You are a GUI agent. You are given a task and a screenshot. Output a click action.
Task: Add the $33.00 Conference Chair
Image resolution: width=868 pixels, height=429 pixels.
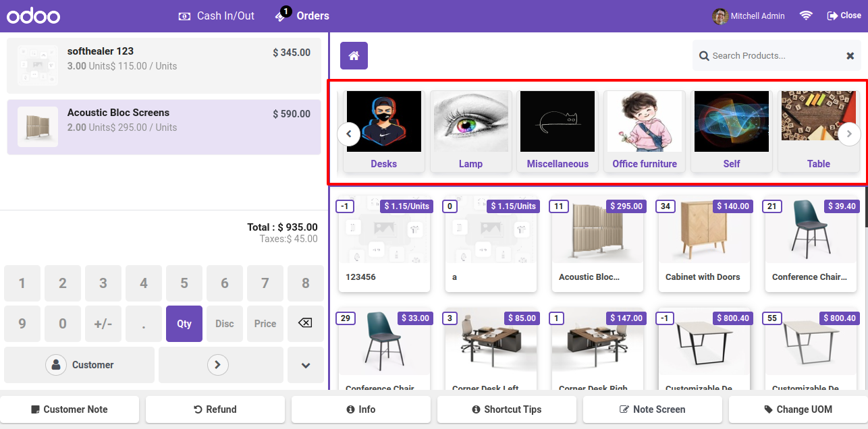[384, 349]
